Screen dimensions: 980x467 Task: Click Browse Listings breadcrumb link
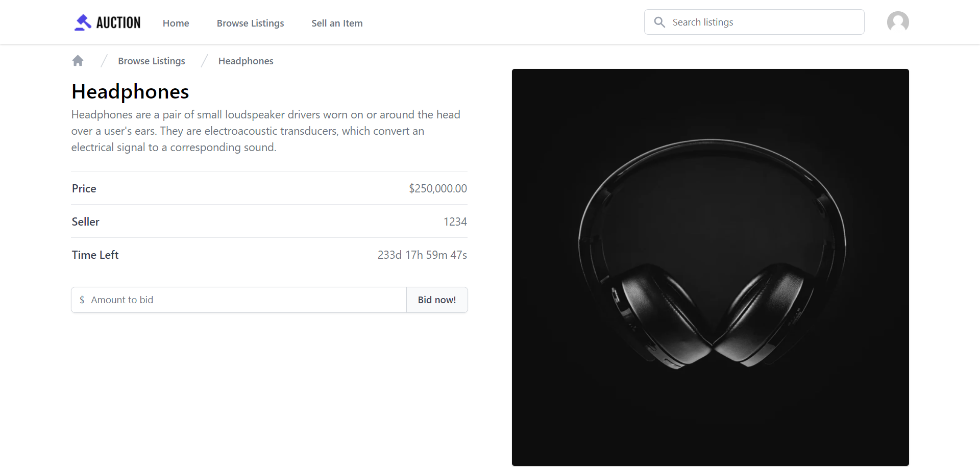[x=151, y=61]
